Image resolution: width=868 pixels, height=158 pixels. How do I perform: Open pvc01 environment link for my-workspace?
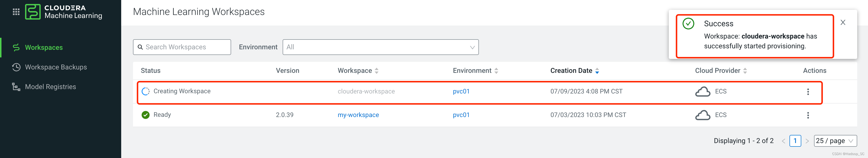pyautogui.click(x=461, y=115)
